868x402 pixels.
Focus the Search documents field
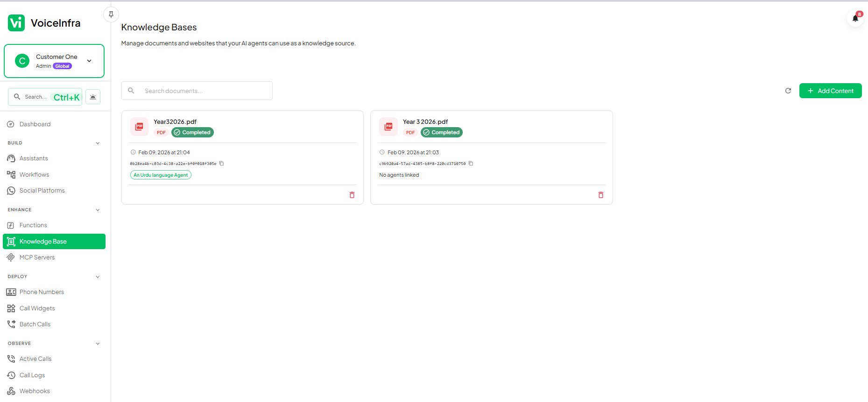coord(197,91)
